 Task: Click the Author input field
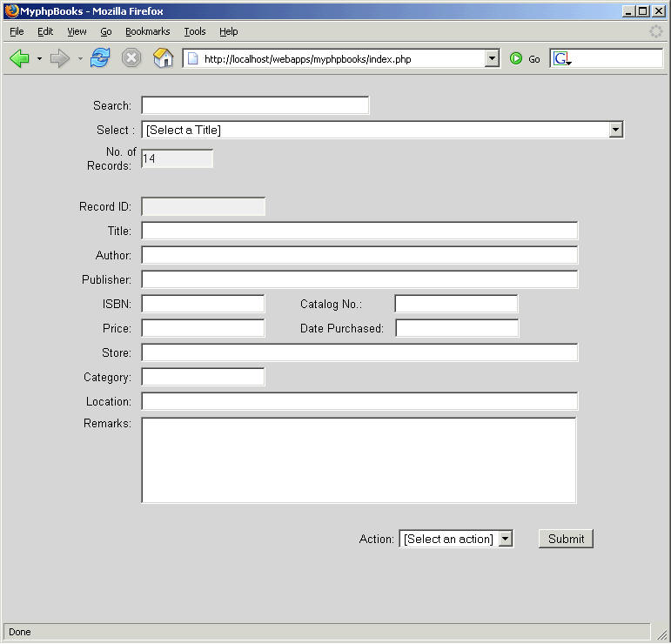pos(359,255)
